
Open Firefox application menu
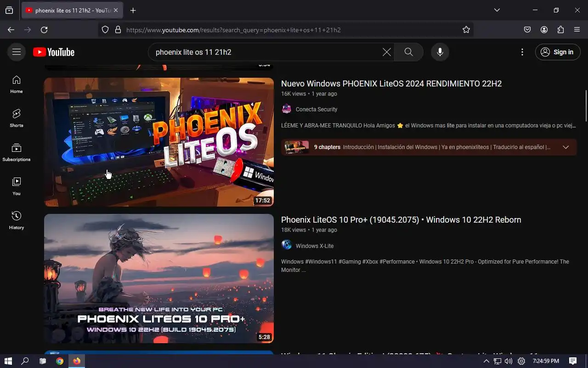pos(577,29)
